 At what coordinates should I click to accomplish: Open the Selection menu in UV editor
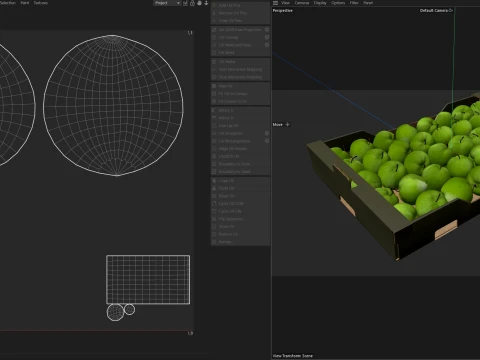point(8,3)
